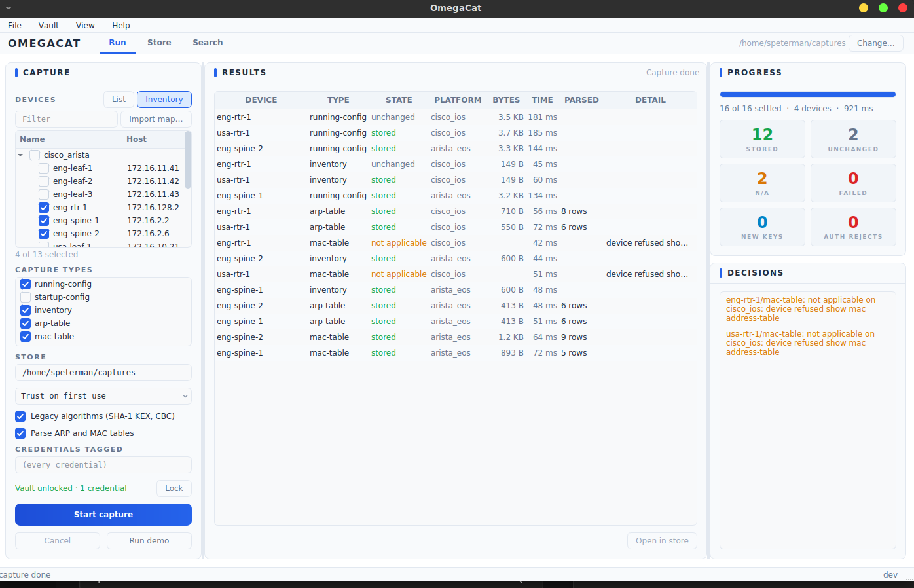The image size is (914, 588).
Task: Open the title bar chevron menu
Action: (9, 8)
